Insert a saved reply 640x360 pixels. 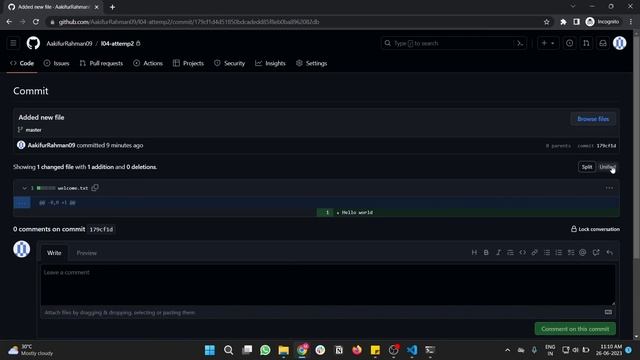pyautogui.click(x=609, y=253)
